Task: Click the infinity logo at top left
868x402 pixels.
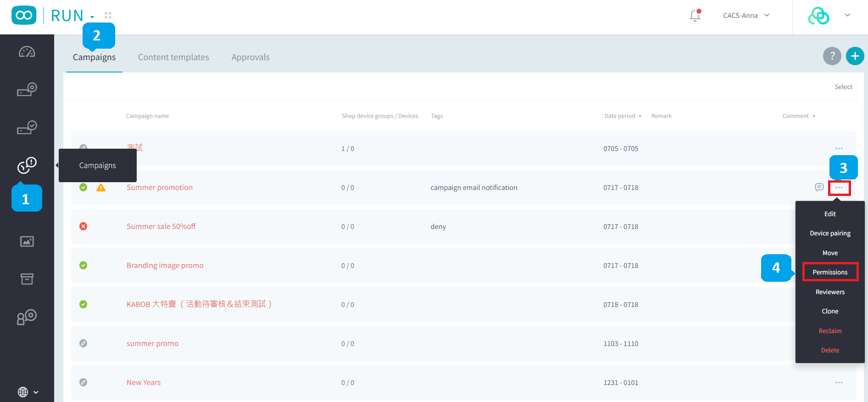Action: pyautogui.click(x=24, y=15)
